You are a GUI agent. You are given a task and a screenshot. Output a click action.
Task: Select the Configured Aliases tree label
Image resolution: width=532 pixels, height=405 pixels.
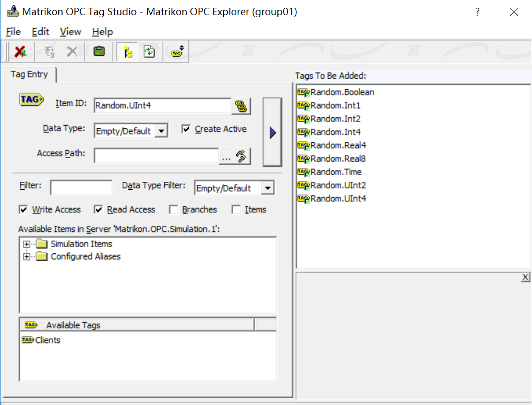pos(86,256)
